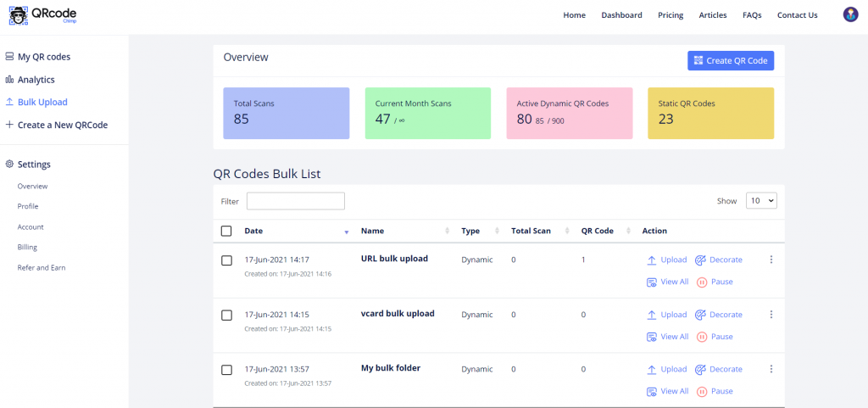Open three-dot menu for My bulk folder
Image resolution: width=868 pixels, height=408 pixels.
(771, 369)
